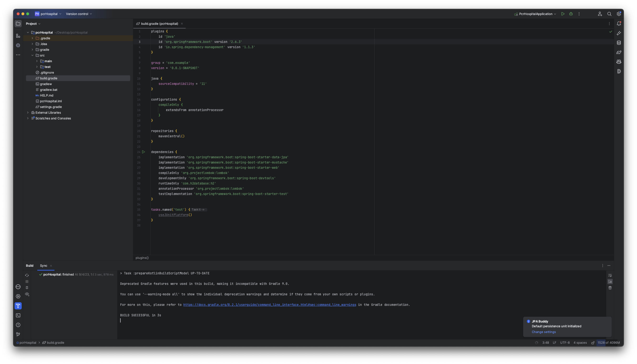Switch to the Sync tab
637x364 pixels.
point(43,266)
